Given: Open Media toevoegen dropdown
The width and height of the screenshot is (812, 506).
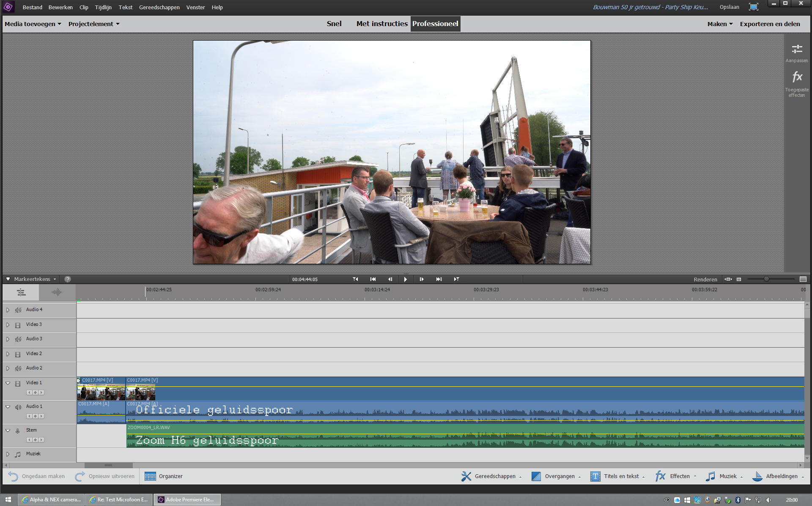Looking at the screenshot, I should tap(33, 24).
